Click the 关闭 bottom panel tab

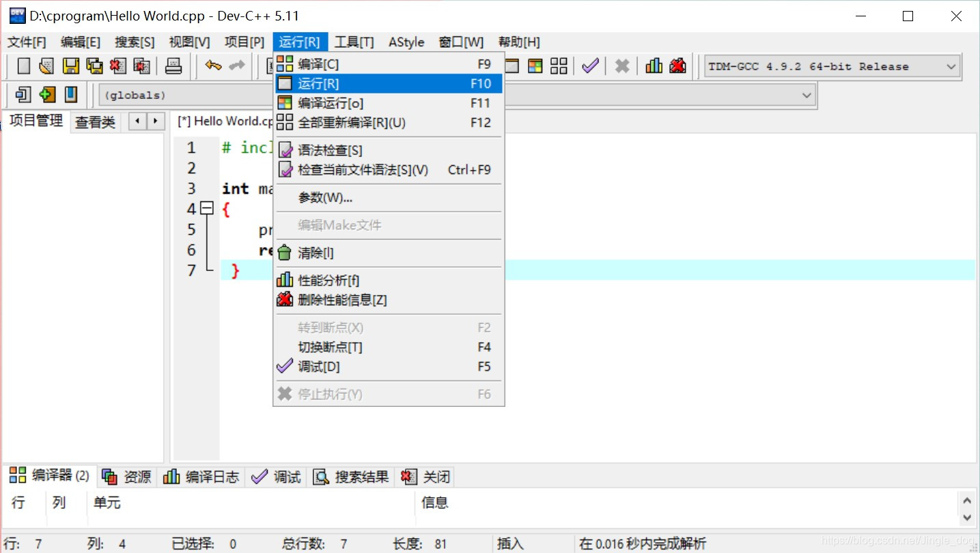425,477
